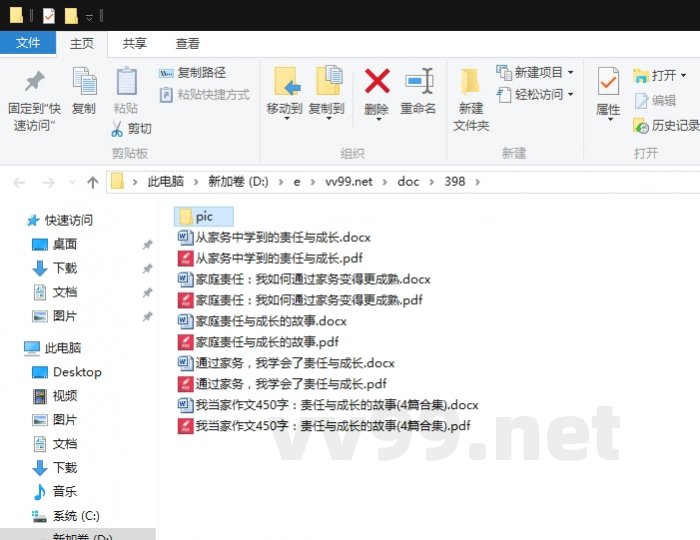The width and height of the screenshot is (700, 540).
Task: Open 音乐 folder in sidebar
Action: 54,491
